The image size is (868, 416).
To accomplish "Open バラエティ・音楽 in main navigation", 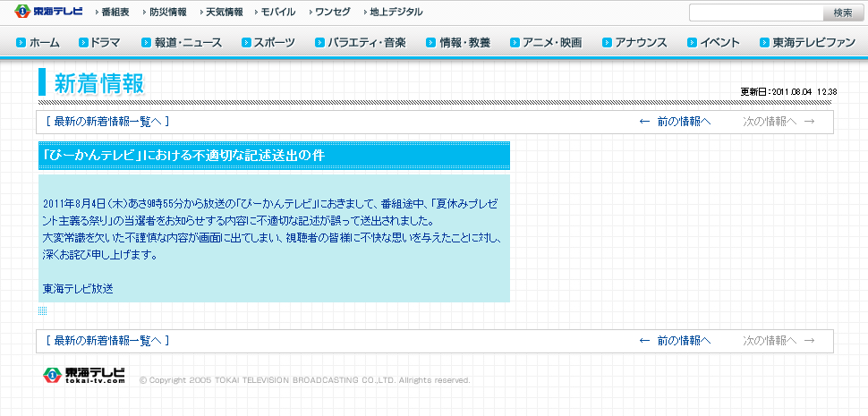I will 367,42.
